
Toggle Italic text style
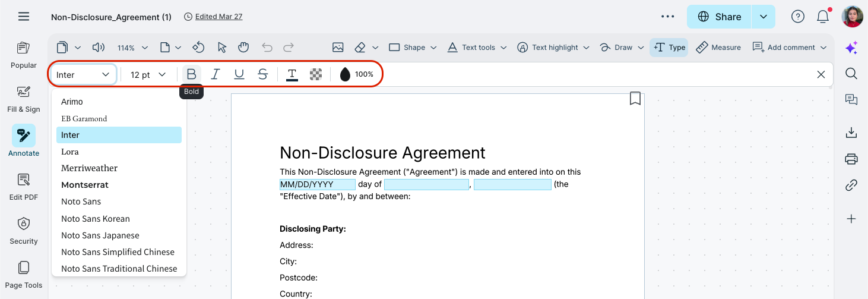point(216,74)
